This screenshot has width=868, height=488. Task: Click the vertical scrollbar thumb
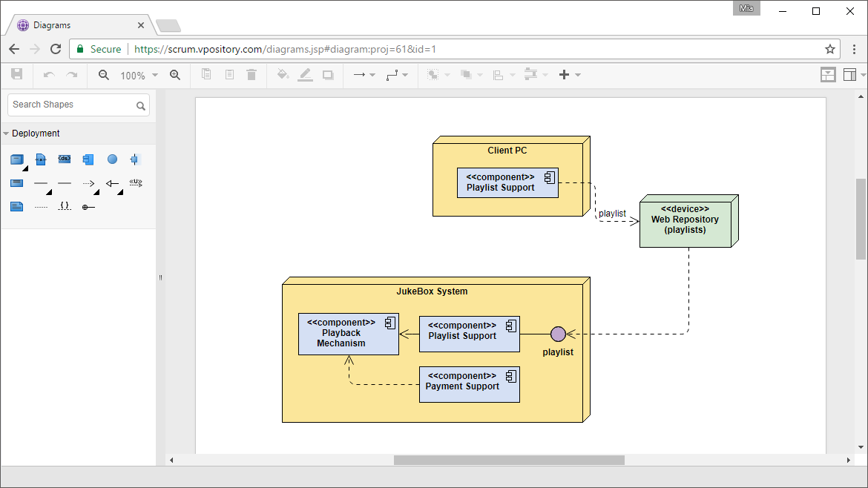[861, 219]
